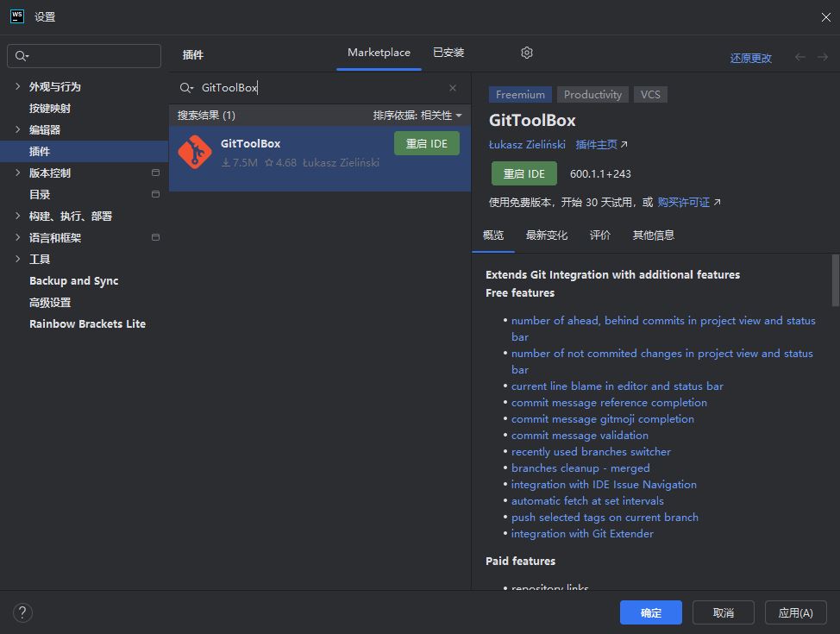840x634 pixels.
Task: Open the 最新变化 tab
Action: click(x=547, y=235)
